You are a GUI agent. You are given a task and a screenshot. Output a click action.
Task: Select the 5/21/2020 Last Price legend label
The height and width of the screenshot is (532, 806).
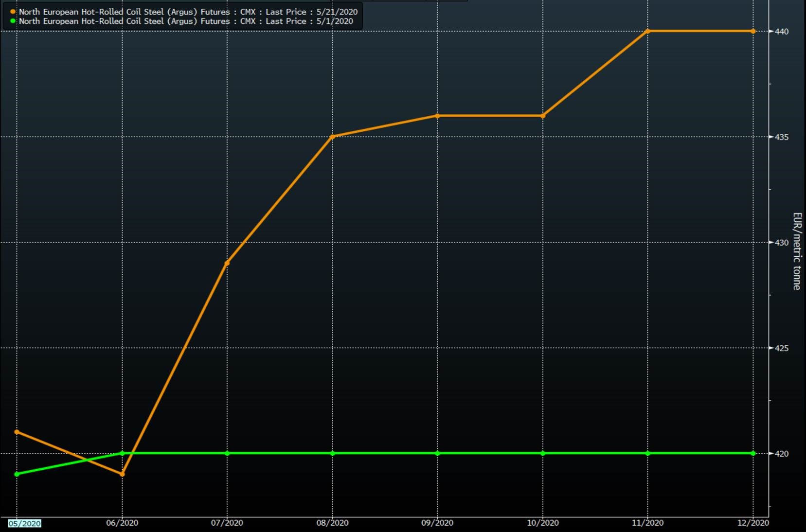[x=188, y=12]
